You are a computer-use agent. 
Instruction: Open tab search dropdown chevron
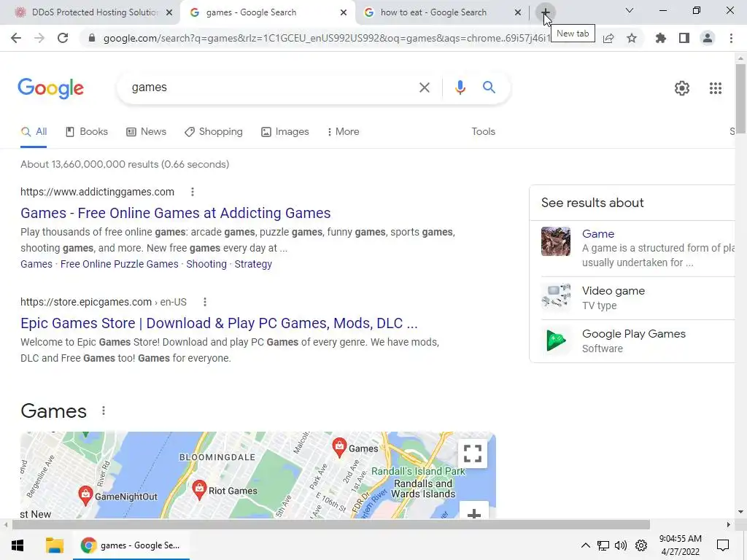[x=630, y=10]
